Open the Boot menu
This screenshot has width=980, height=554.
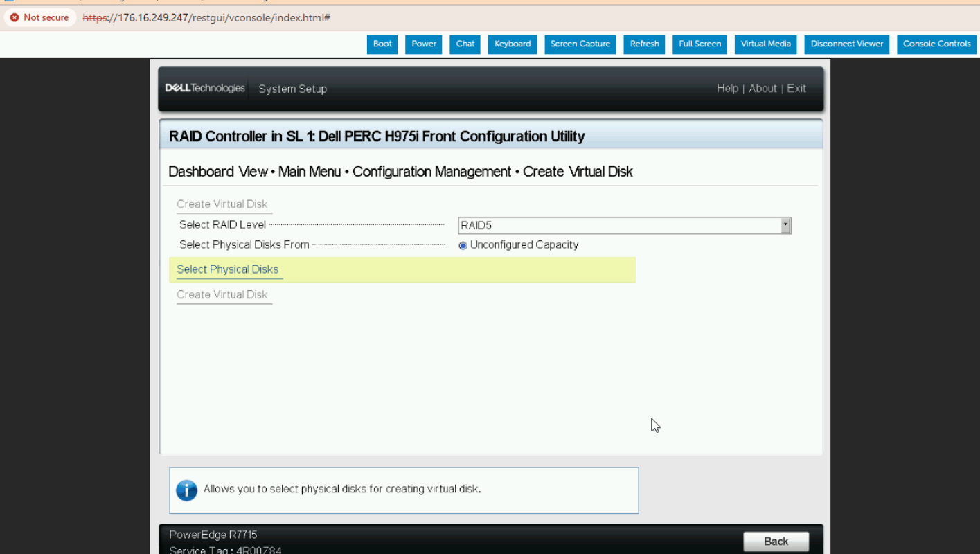[382, 44]
